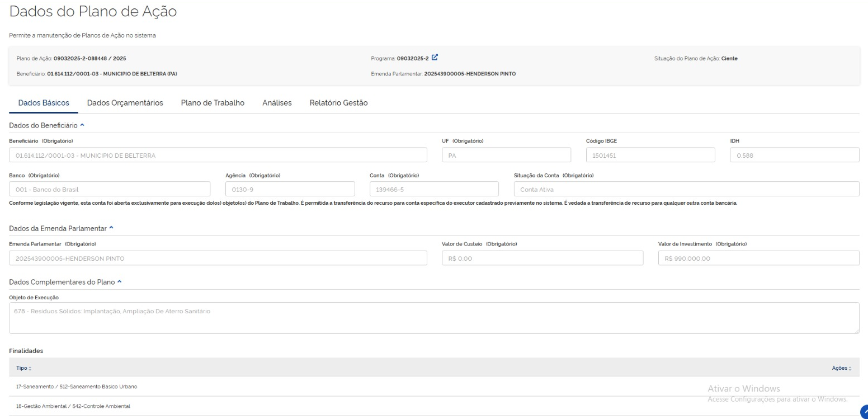Click the Objeto de Execução text area
Screen dimensions: 868x419
(x=434, y=318)
